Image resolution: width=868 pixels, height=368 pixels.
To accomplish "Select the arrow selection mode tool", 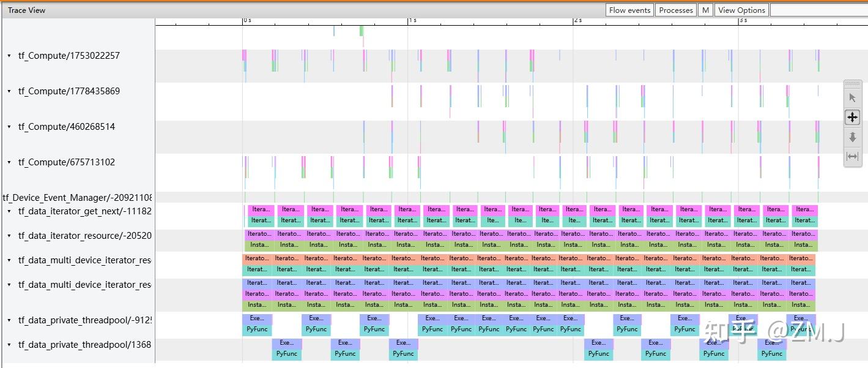I will coord(853,97).
